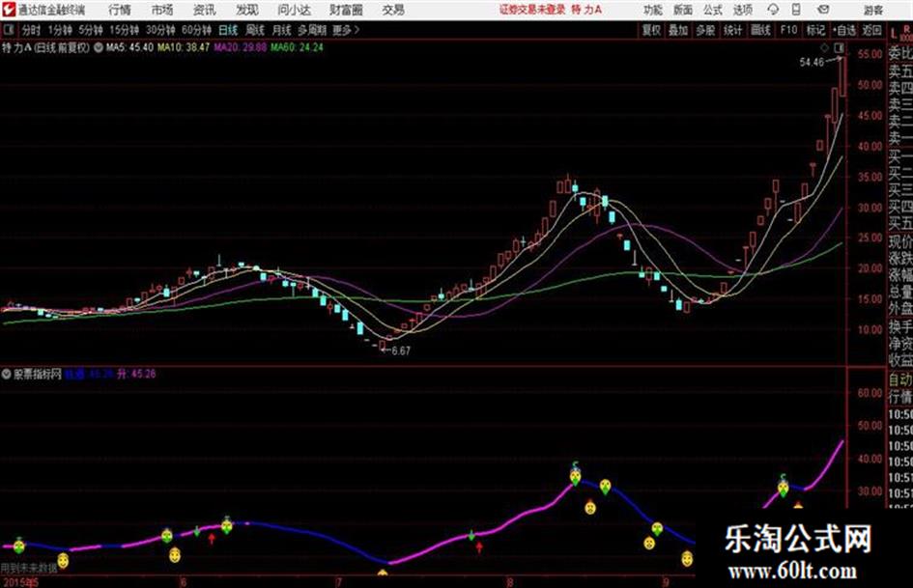Click the 54.46 high price label
The width and height of the screenshot is (913, 588).
coord(813,63)
